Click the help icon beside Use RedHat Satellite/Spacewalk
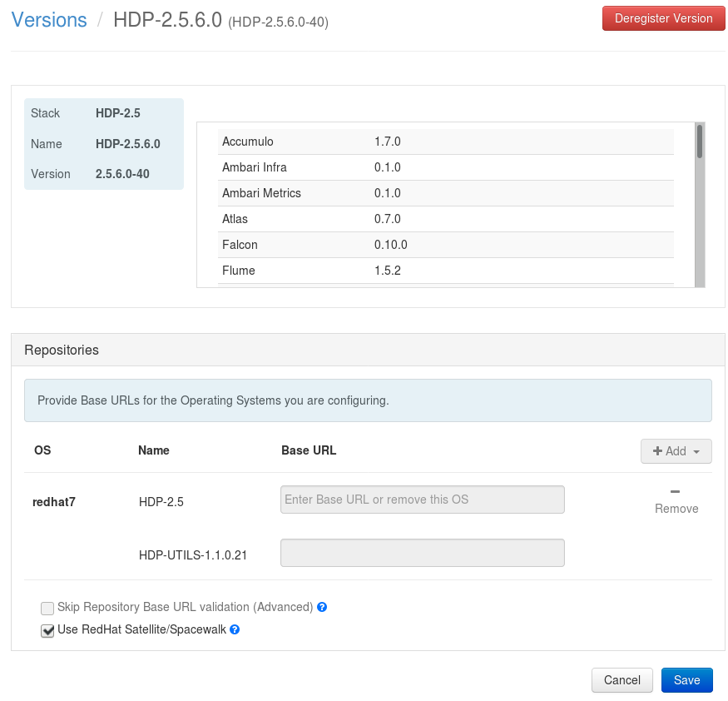The height and width of the screenshot is (701, 728). click(235, 629)
